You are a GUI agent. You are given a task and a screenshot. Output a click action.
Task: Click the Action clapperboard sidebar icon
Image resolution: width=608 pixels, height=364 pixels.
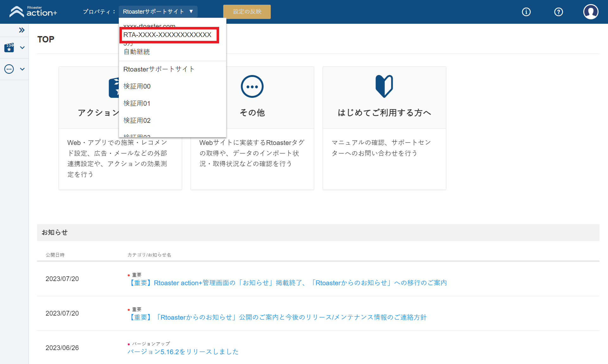(9, 47)
